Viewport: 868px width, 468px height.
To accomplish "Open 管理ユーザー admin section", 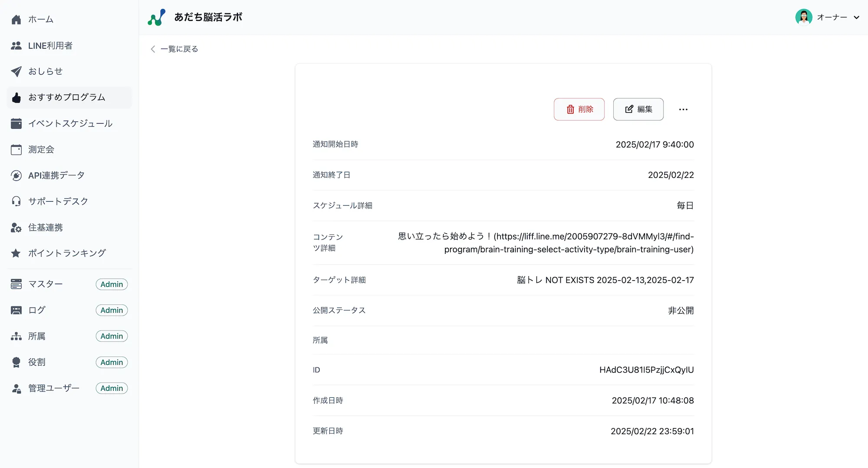I will click(54, 388).
